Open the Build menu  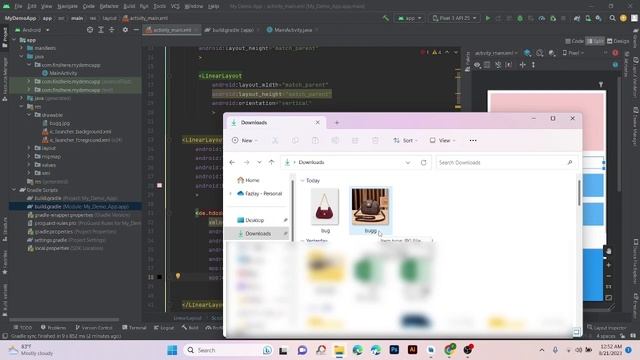[x=129, y=6]
